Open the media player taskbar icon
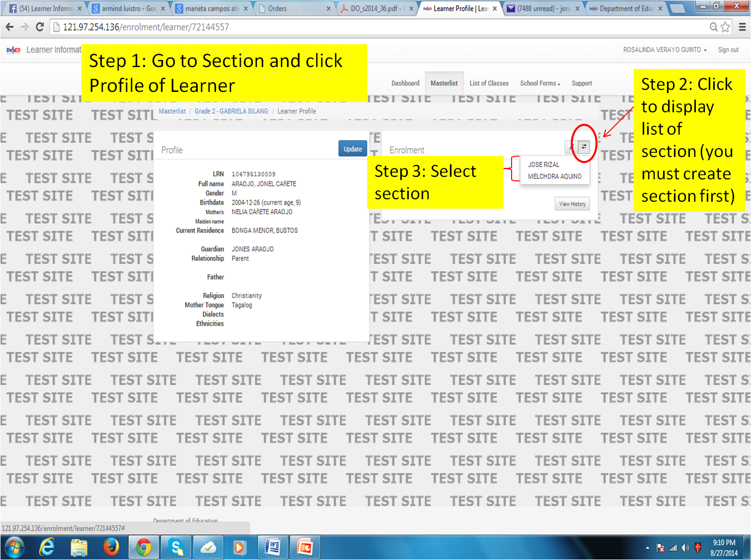Image resolution: width=751 pixels, height=560 pixels. coord(240,548)
